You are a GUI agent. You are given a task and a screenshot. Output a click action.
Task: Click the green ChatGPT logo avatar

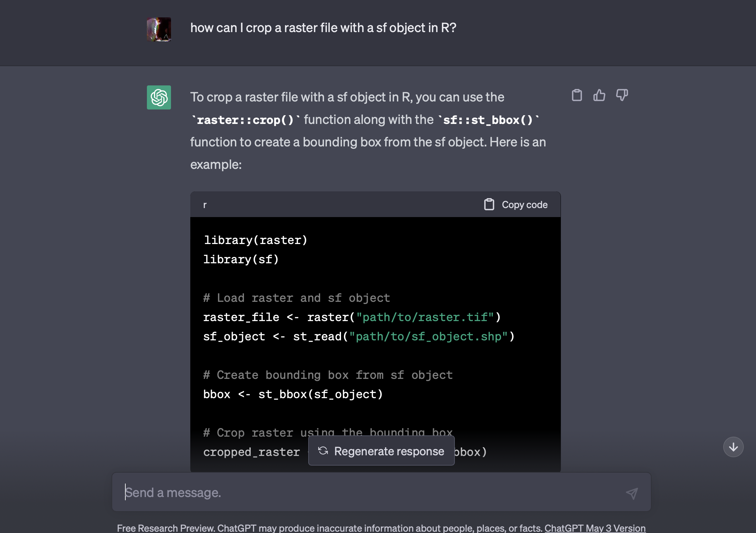(x=159, y=97)
